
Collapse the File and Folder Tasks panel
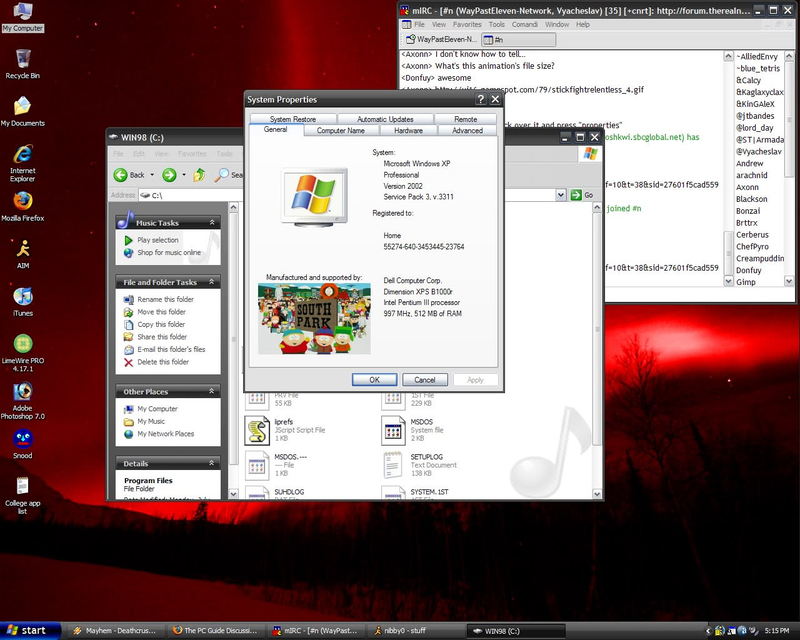[212, 282]
